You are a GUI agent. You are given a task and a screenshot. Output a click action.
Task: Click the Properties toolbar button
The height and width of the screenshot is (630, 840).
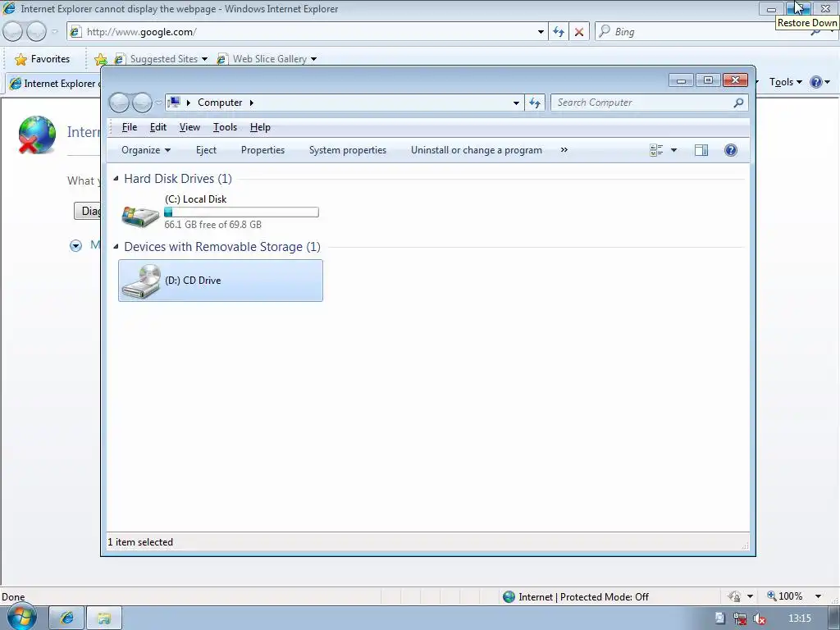(x=262, y=150)
